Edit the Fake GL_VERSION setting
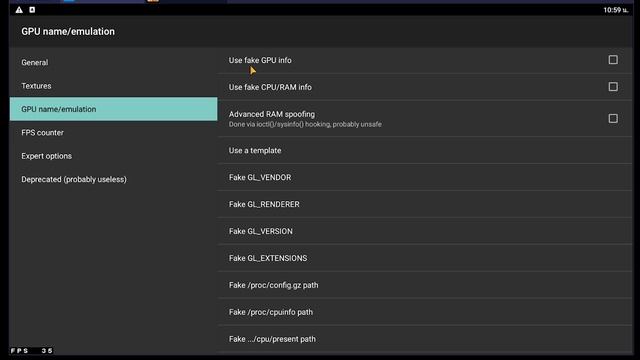Screen dimensions: 640x360 (x=425, y=231)
